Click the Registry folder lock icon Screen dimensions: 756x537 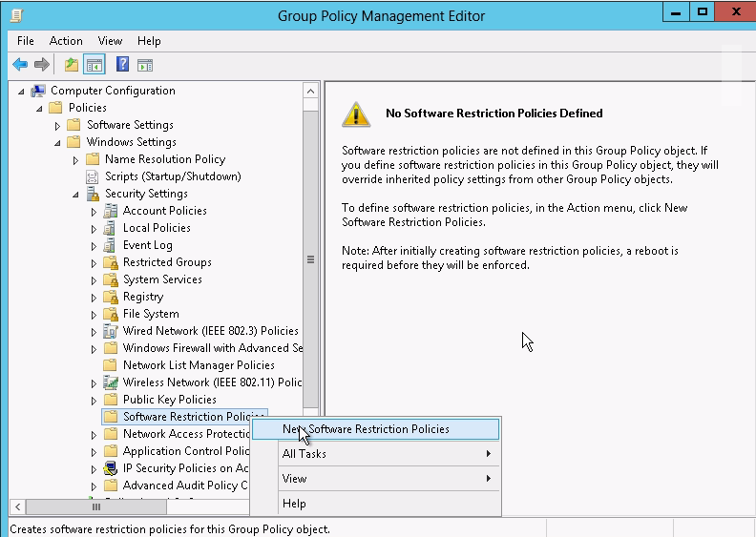tap(111, 297)
